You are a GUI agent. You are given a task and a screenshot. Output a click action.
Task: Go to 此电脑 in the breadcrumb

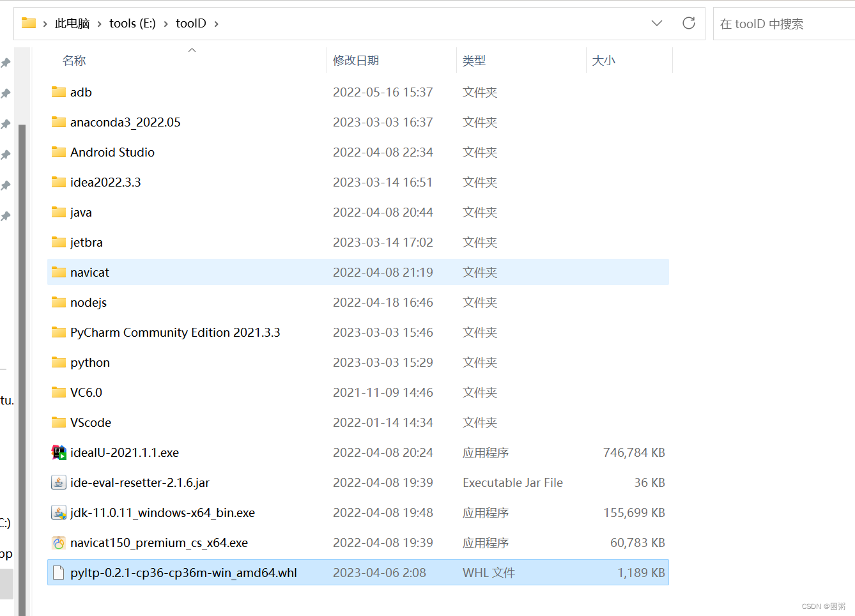pyautogui.click(x=72, y=24)
